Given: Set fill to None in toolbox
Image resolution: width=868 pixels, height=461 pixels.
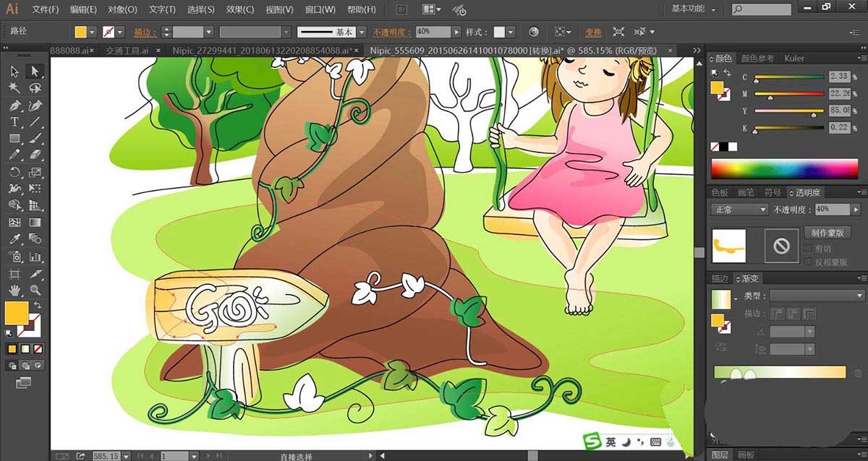Looking at the screenshot, I should pyautogui.click(x=38, y=348).
